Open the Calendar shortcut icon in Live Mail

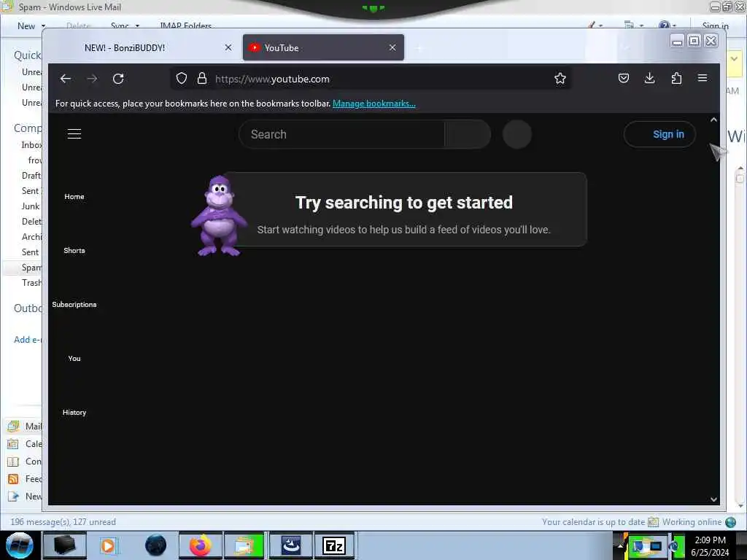point(13,444)
